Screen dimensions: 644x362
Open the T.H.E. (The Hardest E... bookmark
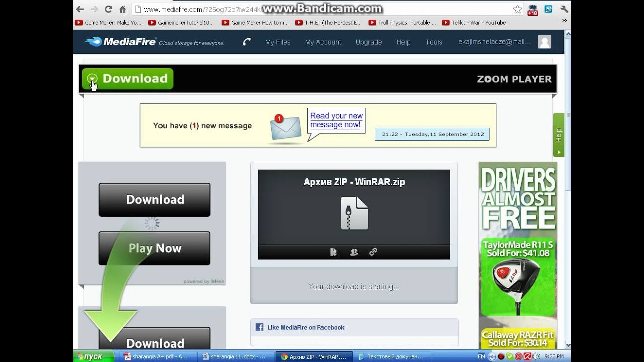pyautogui.click(x=329, y=23)
